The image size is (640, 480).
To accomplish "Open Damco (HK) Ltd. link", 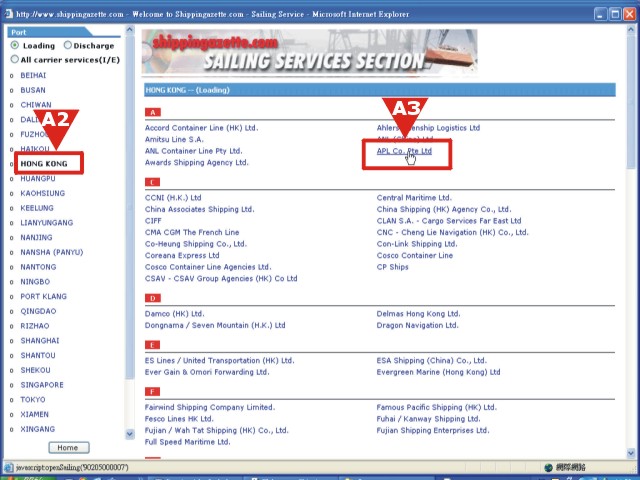I will pos(175,314).
